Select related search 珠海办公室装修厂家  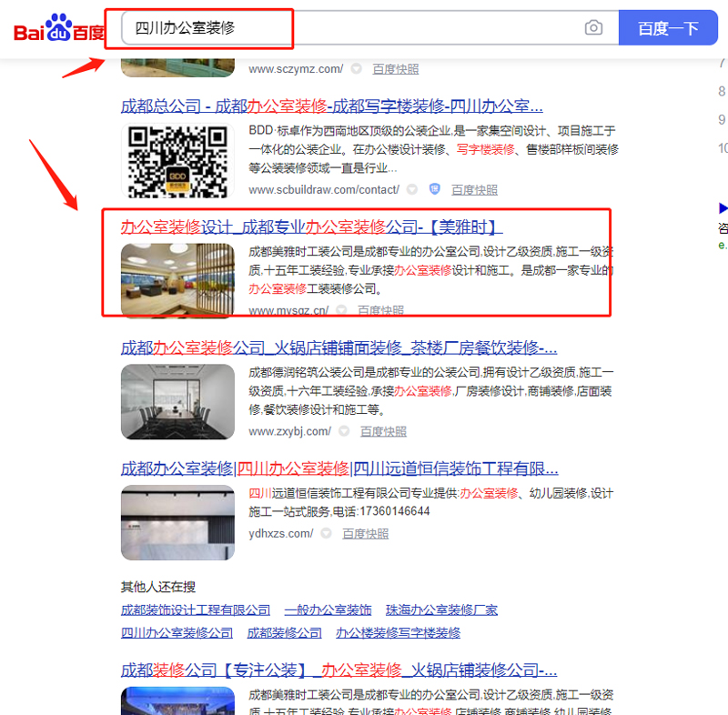coord(441,609)
